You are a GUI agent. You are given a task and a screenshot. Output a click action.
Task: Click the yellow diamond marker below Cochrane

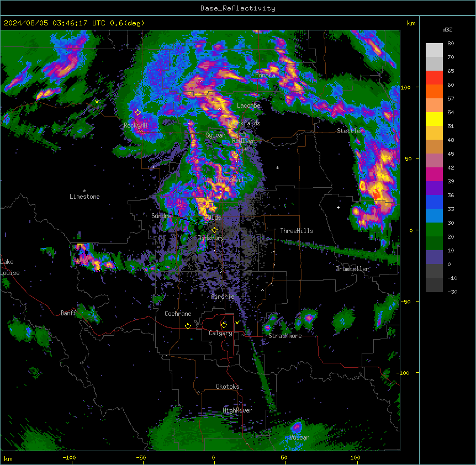click(188, 326)
